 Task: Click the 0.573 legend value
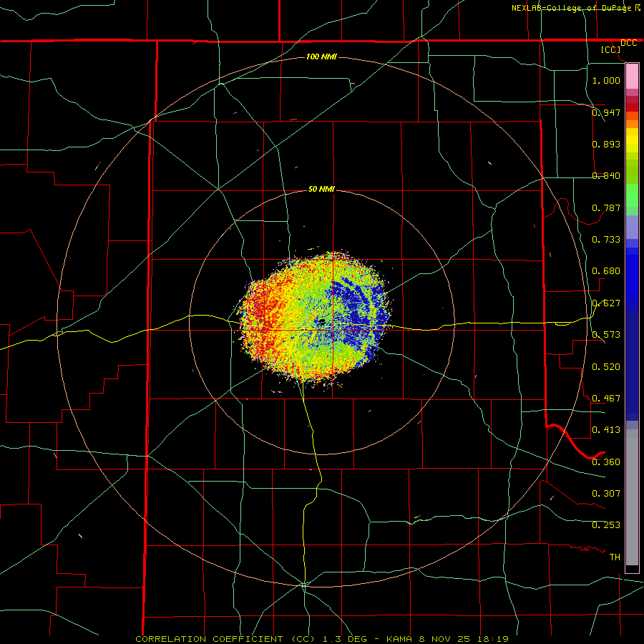[606, 335]
